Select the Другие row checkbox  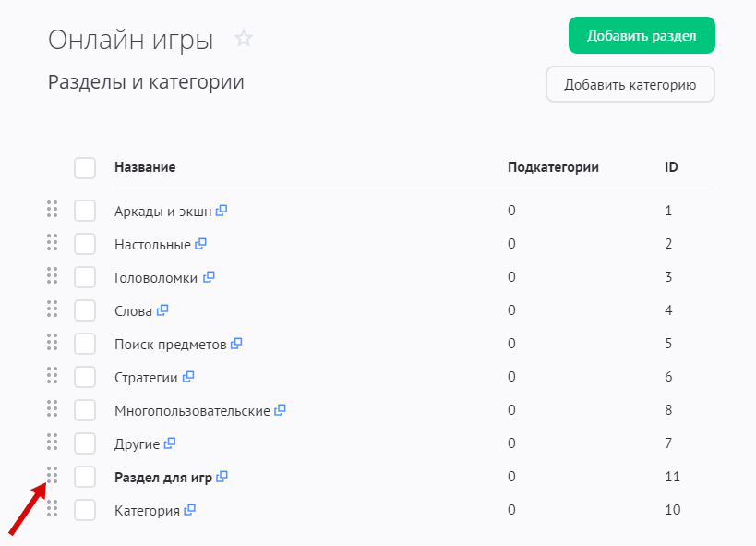pos(85,443)
